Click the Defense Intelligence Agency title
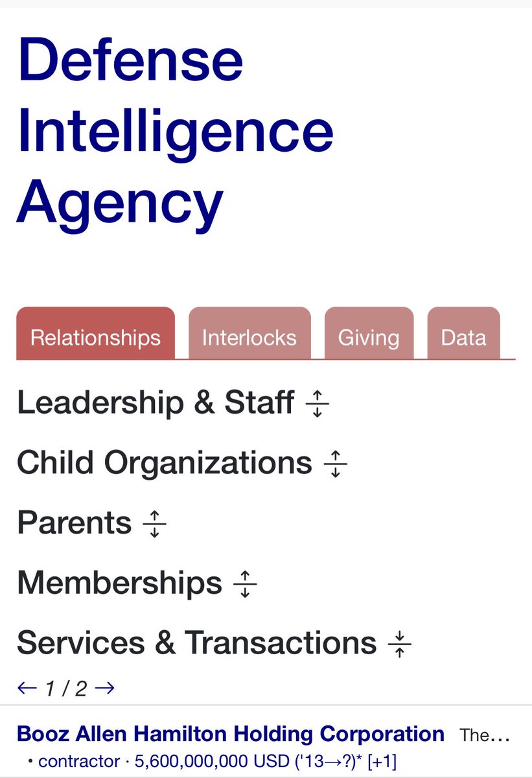Viewport: 532px width, 778px height. tap(175, 130)
